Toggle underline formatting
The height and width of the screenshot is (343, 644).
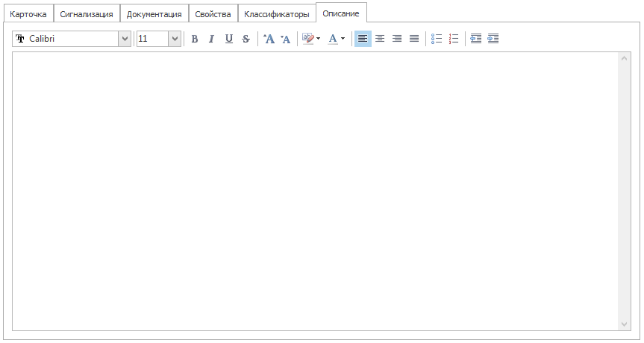pyautogui.click(x=229, y=39)
